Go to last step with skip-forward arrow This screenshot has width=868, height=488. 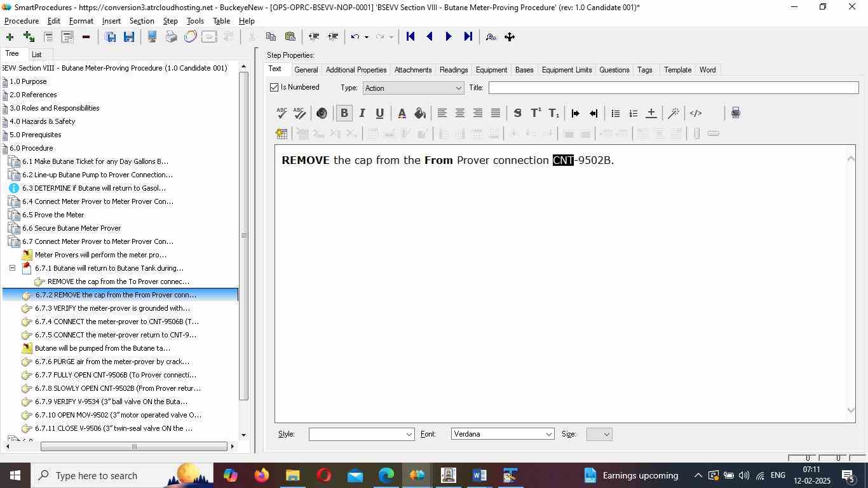468,37
